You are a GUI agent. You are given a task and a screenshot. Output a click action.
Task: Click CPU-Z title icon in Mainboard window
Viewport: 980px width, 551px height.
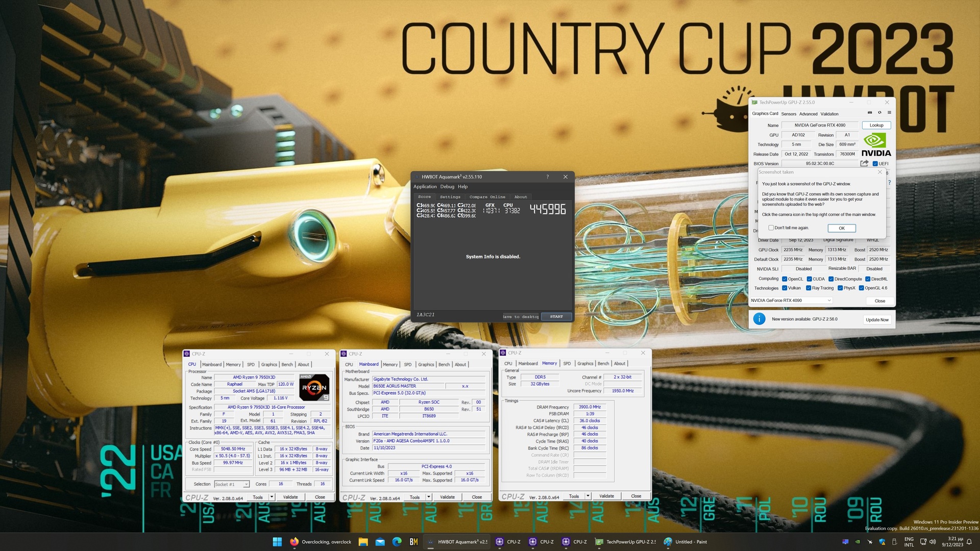point(344,354)
